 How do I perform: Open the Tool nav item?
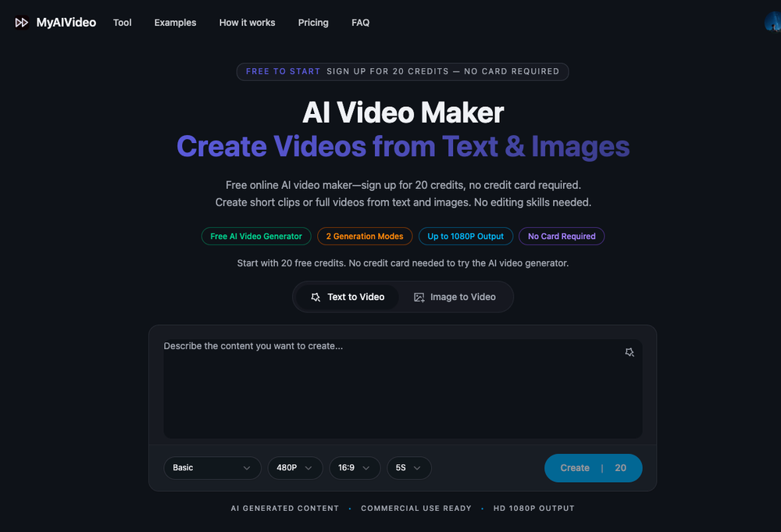122,23
